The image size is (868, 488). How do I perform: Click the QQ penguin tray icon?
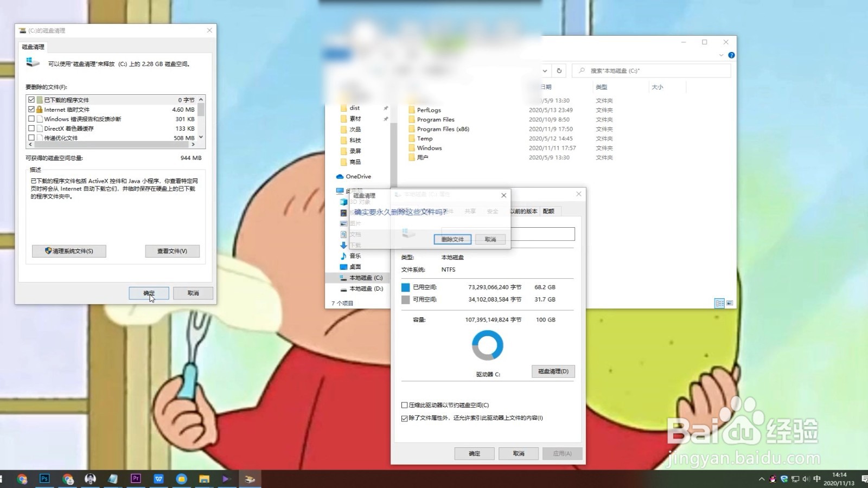pyautogui.click(x=773, y=479)
